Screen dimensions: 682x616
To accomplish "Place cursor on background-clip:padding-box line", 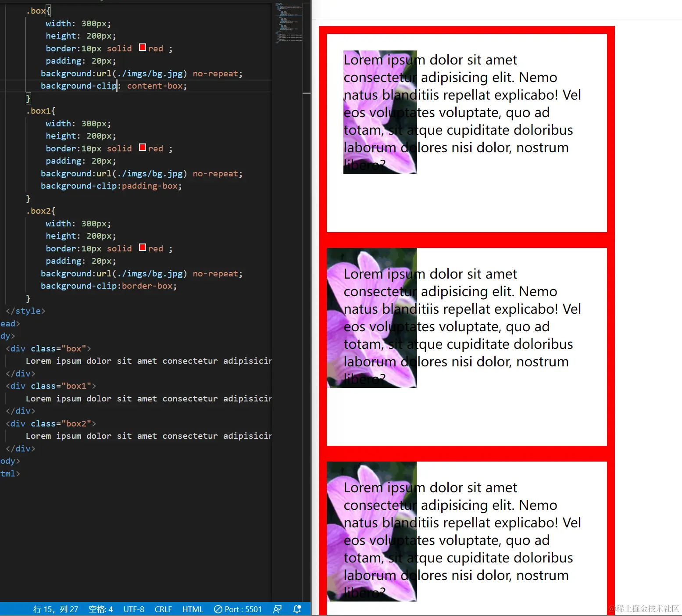I will coord(111,186).
